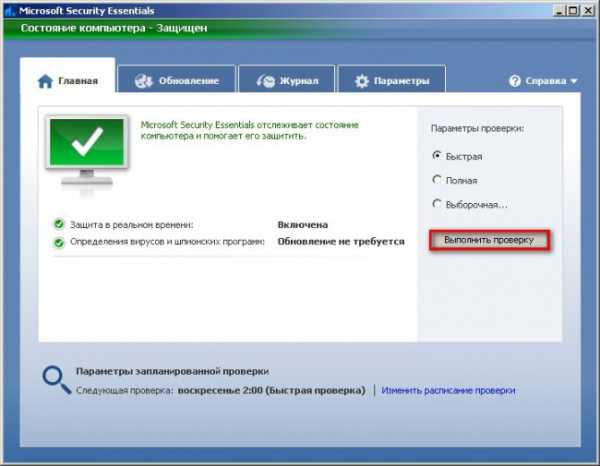Click the Определения вирусов label
Image resolution: width=600 pixels, height=466 pixels.
tap(167, 242)
